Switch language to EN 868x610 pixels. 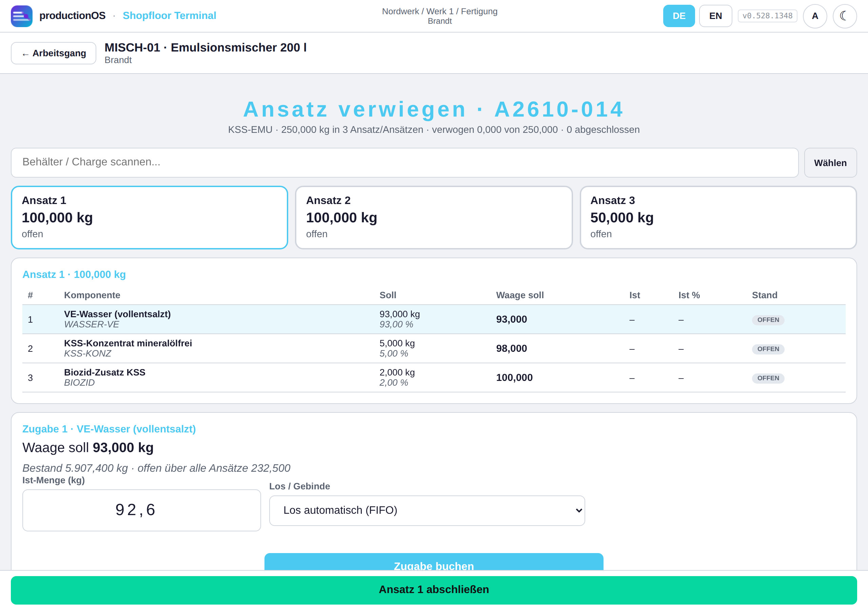[715, 16]
